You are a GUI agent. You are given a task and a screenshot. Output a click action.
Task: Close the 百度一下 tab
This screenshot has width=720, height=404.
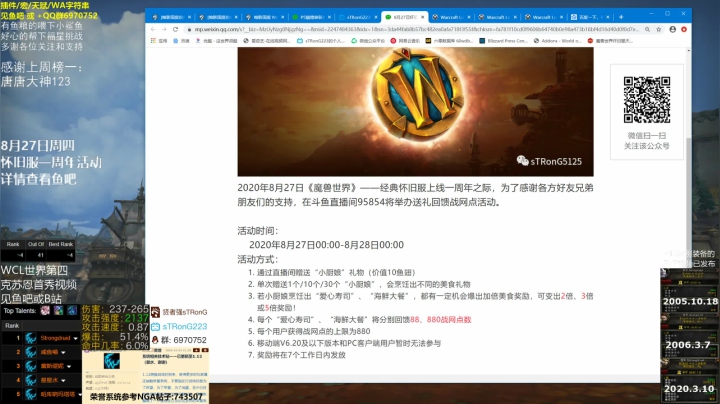point(608,17)
